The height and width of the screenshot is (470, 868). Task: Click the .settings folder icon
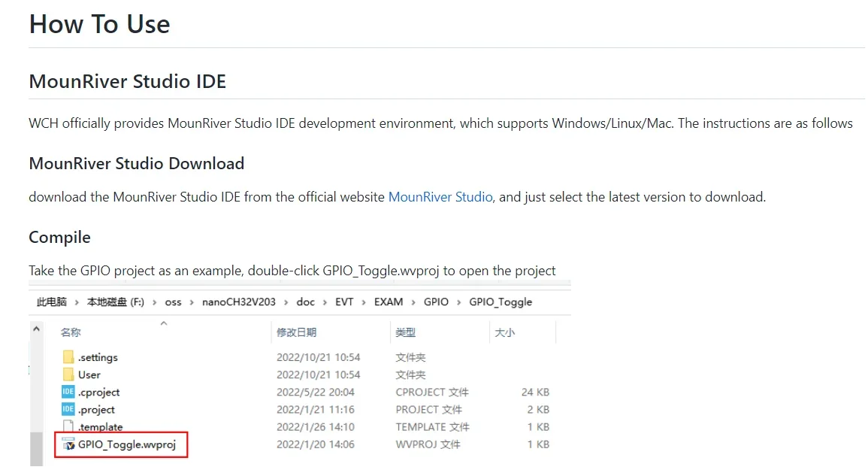(68, 357)
